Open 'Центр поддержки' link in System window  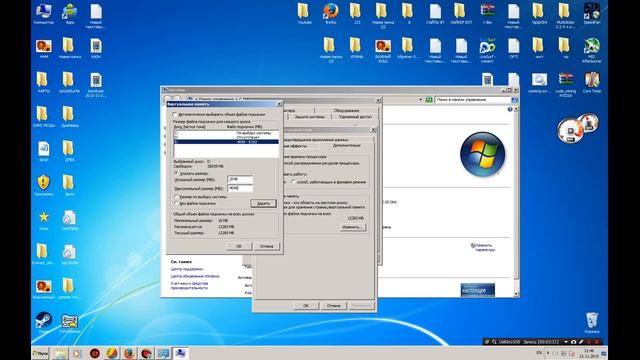(187, 269)
